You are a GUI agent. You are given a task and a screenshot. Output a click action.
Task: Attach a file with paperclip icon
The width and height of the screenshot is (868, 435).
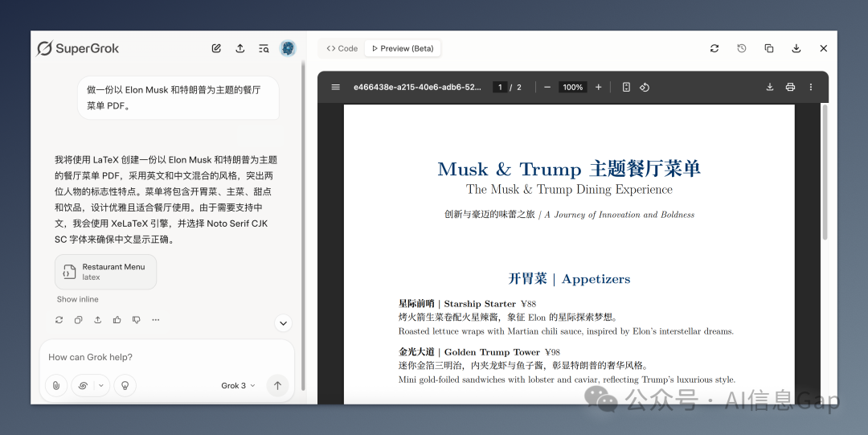coord(56,386)
